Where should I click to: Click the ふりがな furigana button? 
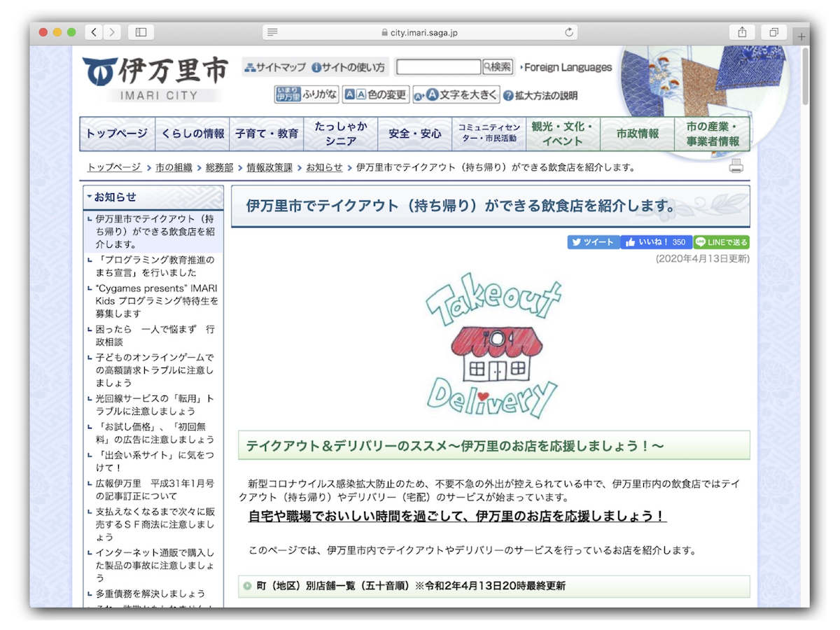click(x=307, y=95)
